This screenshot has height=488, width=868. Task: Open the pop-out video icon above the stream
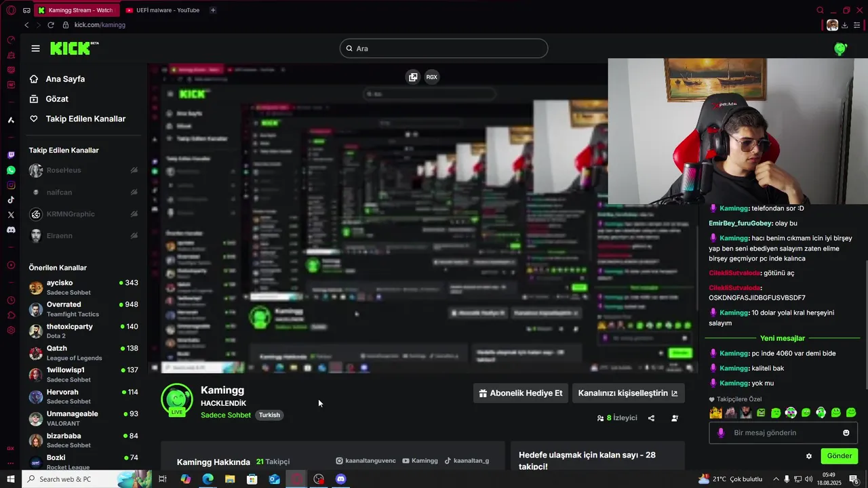(x=413, y=77)
